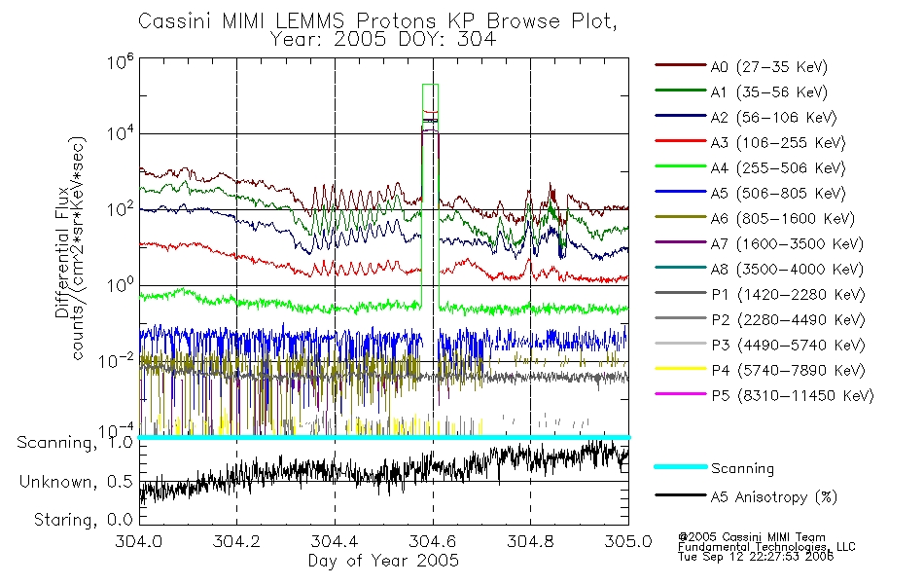The height and width of the screenshot is (584, 924).
Task: Click the A5 (506-805 KeV) legend label
Action: tap(778, 194)
